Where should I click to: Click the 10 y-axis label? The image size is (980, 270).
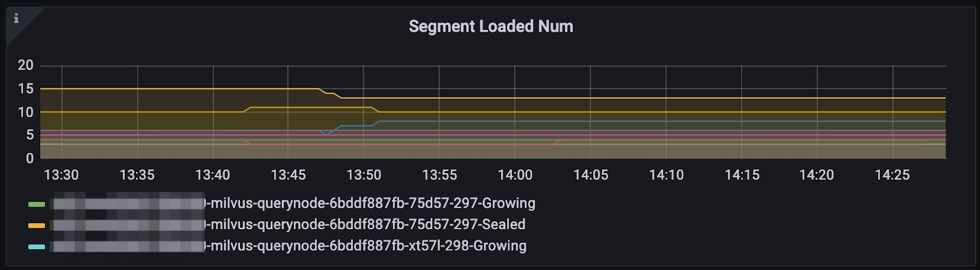[x=26, y=112]
